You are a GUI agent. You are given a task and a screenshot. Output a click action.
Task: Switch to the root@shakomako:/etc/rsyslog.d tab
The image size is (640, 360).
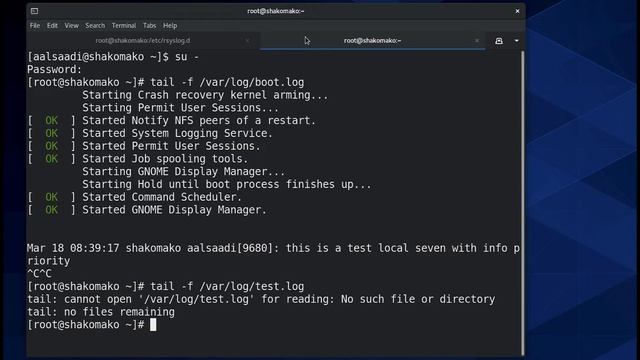tap(143, 40)
